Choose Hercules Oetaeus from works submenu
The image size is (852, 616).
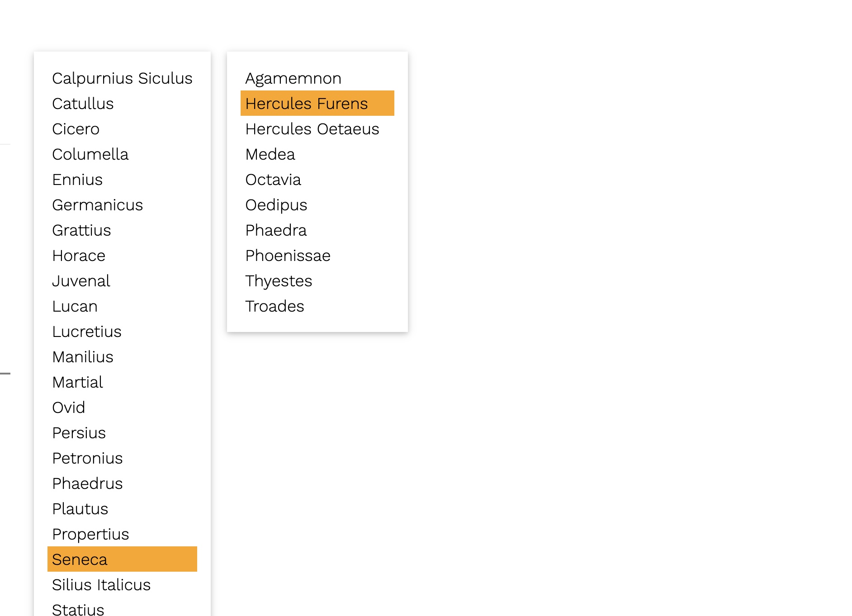(x=312, y=129)
